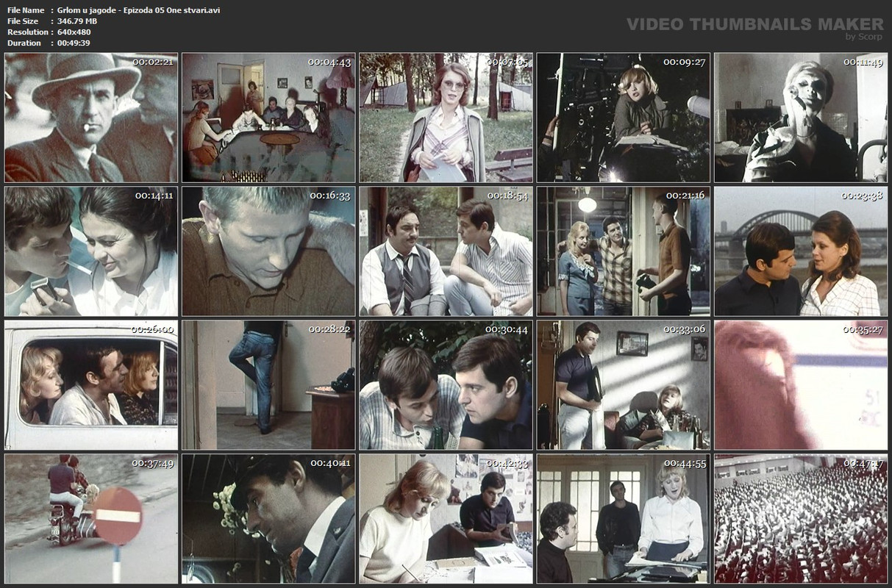Image resolution: width=892 pixels, height=588 pixels.
Task: Open the 00:26:00 car window frame
Action: [x=91, y=385]
